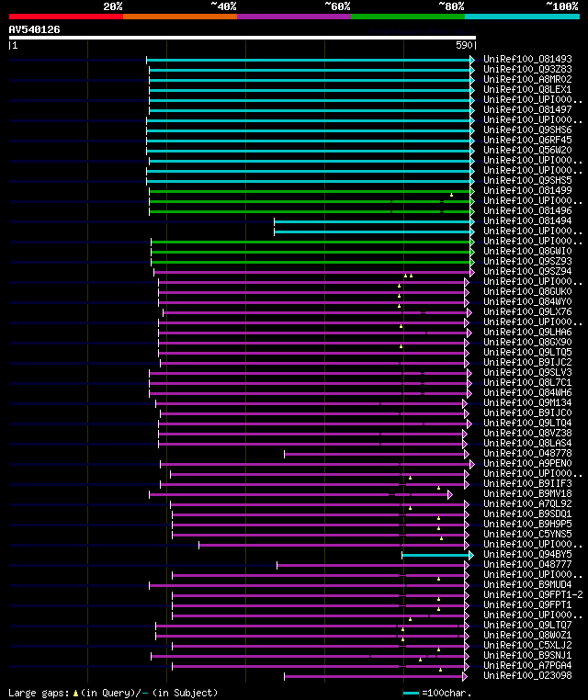Click the UniRef100_Q84WY0 hit label
This screenshot has width=588, height=700.
[527, 302]
